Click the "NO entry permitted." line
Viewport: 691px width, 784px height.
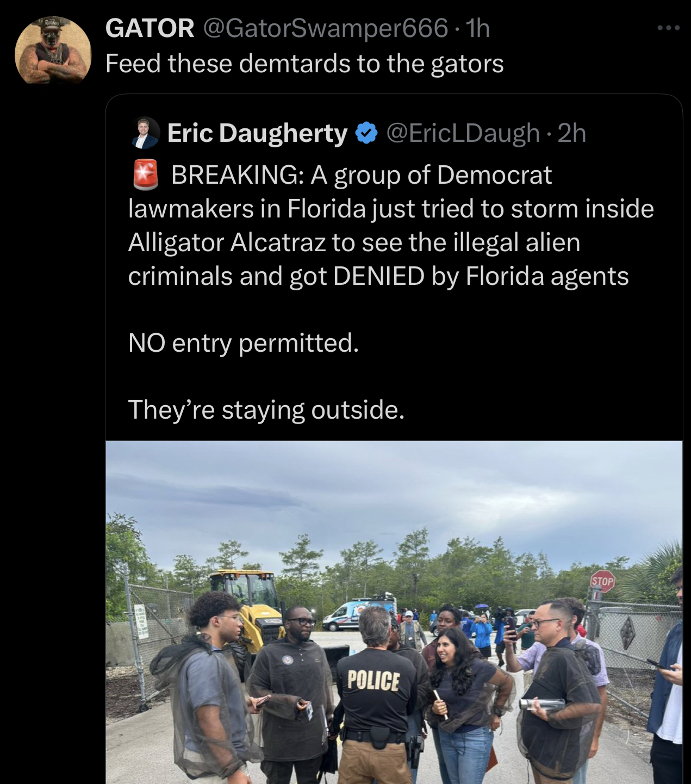coord(244,343)
